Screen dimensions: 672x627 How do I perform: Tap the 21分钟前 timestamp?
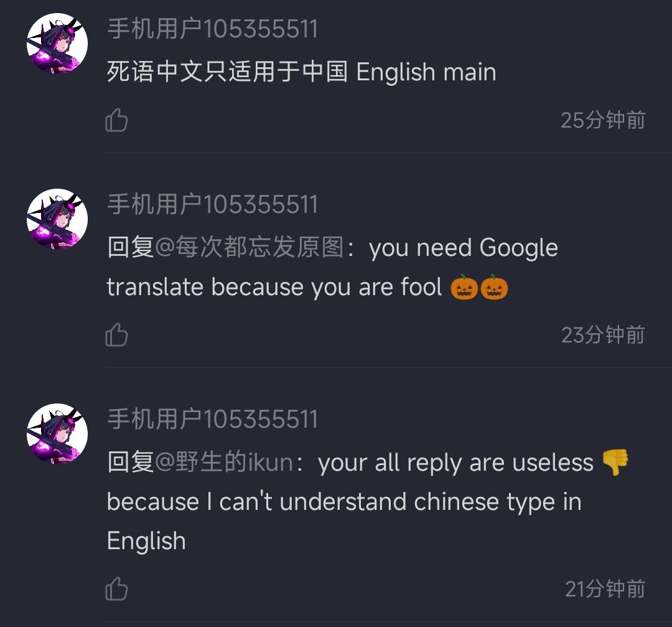(x=605, y=589)
